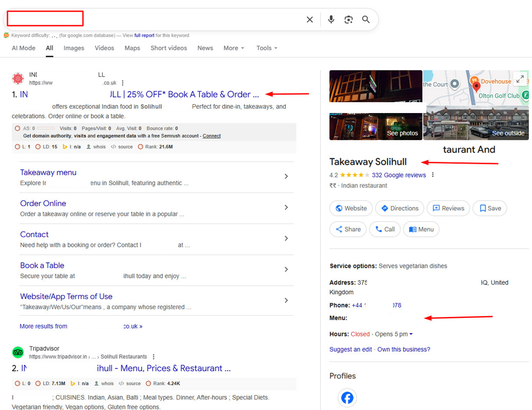Expand the map with fullscreen icon

519,79
